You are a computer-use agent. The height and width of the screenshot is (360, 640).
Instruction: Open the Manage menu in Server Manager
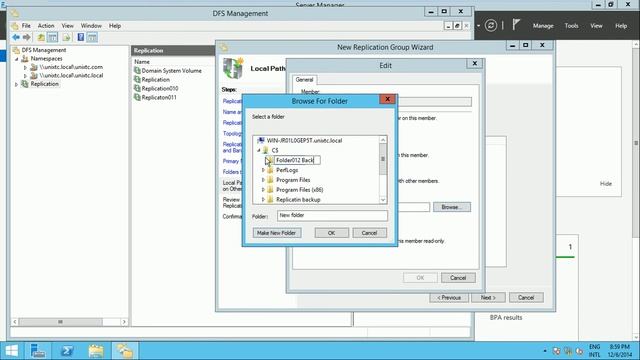pos(543,26)
